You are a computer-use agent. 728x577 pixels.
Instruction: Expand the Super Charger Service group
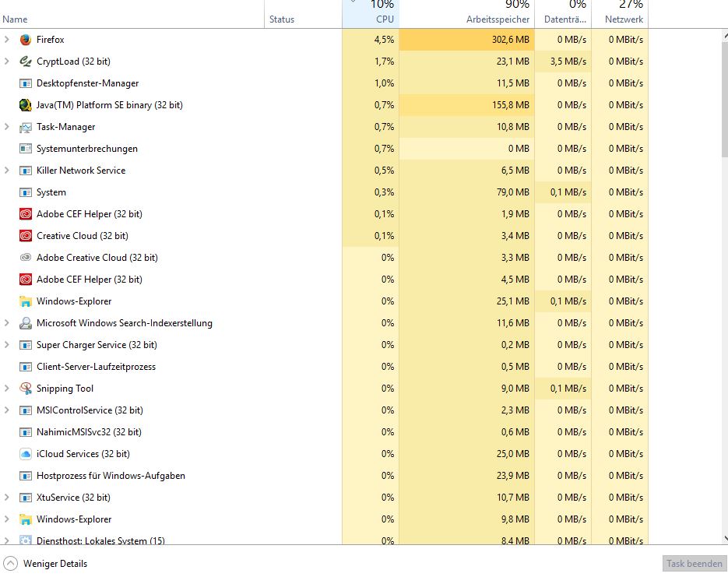click(x=6, y=346)
